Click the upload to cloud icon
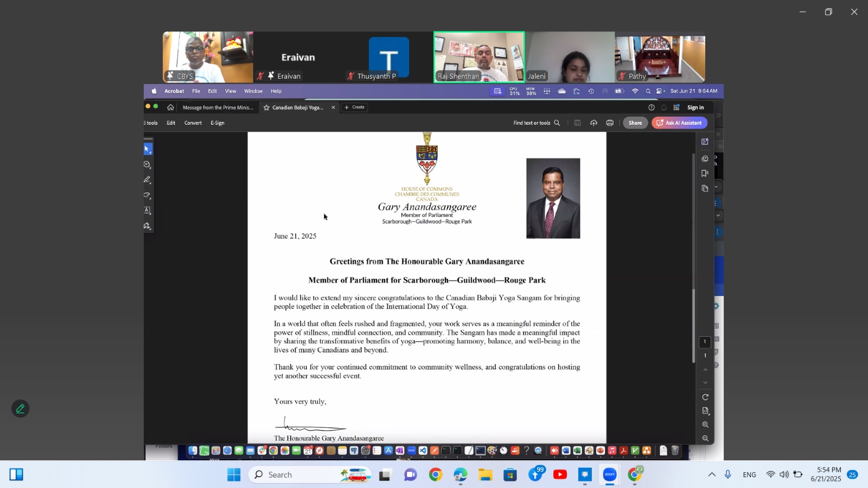868x488 pixels. [593, 123]
